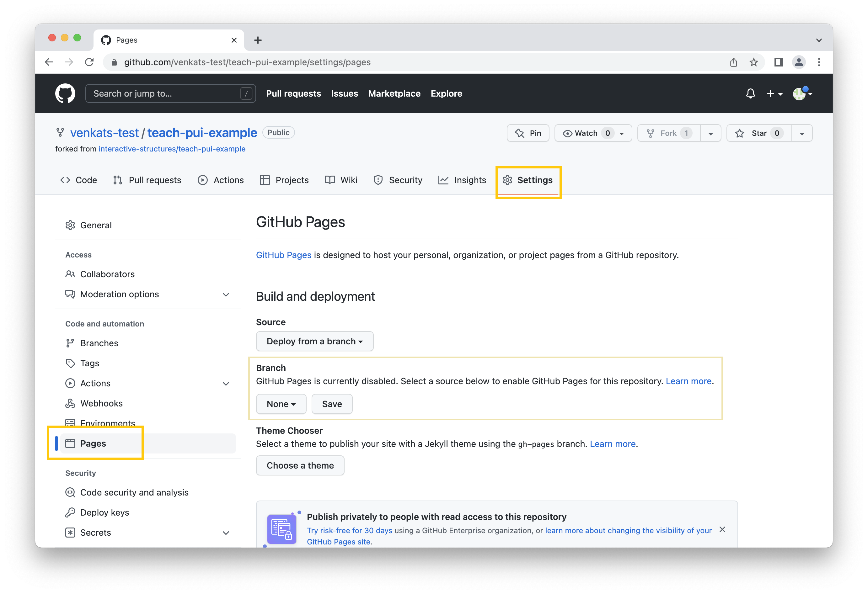The width and height of the screenshot is (868, 594).
Task: Switch to repository Pull requests tab
Action: tap(147, 180)
